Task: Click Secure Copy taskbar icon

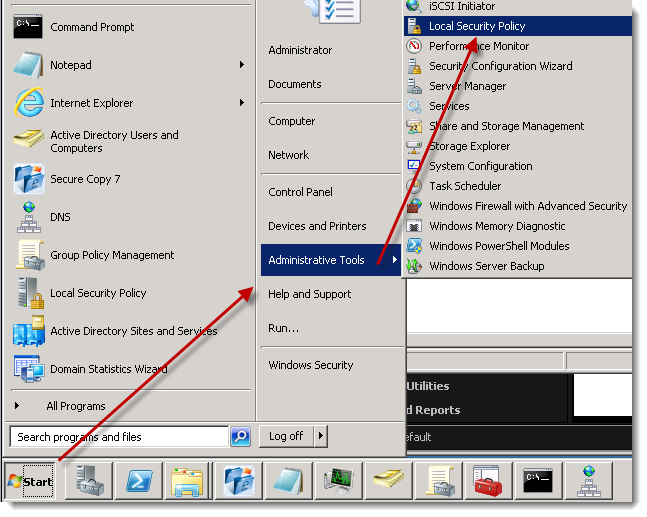Action: point(239,481)
